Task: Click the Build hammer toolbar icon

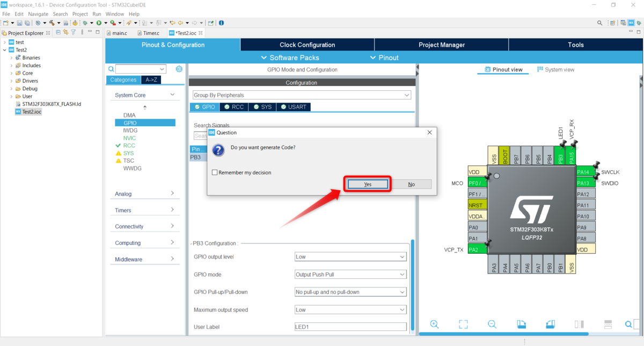Action: pyautogui.click(x=52, y=23)
